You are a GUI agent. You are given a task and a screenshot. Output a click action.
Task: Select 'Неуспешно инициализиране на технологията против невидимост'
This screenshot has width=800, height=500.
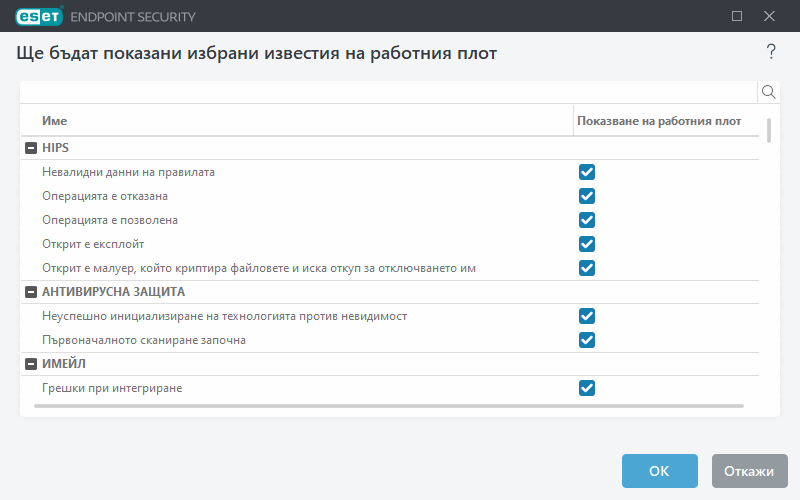coord(390,316)
